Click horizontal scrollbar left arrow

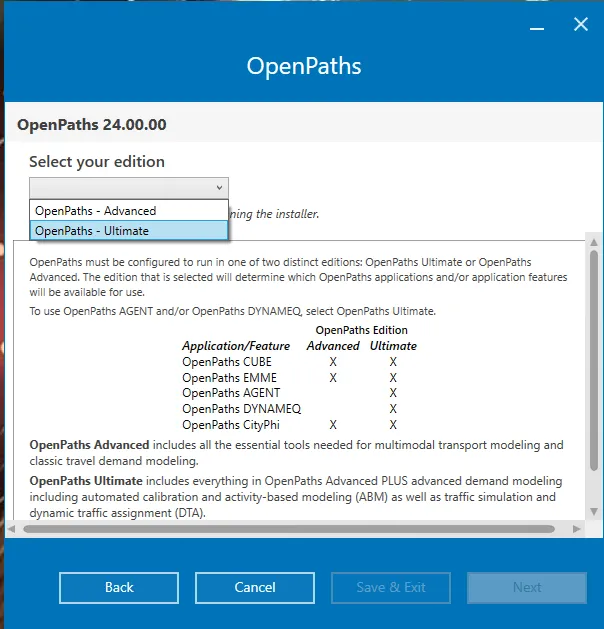coord(11,529)
